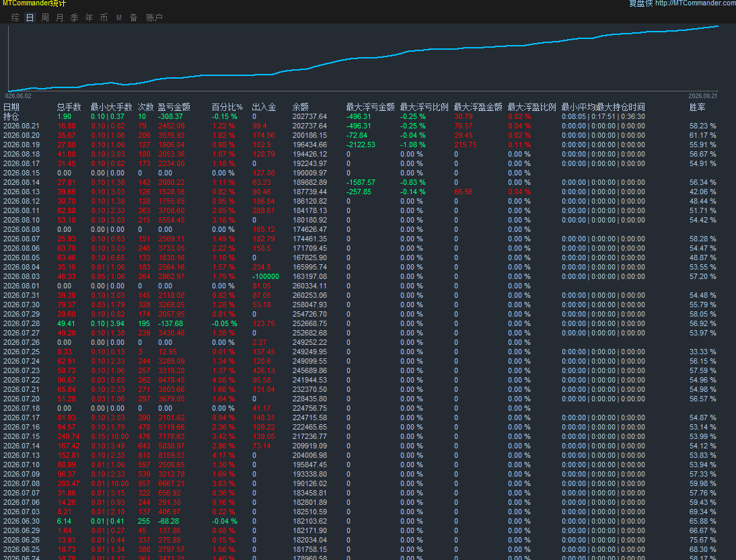Click the 复盘侠 label at top right

(x=640, y=3)
